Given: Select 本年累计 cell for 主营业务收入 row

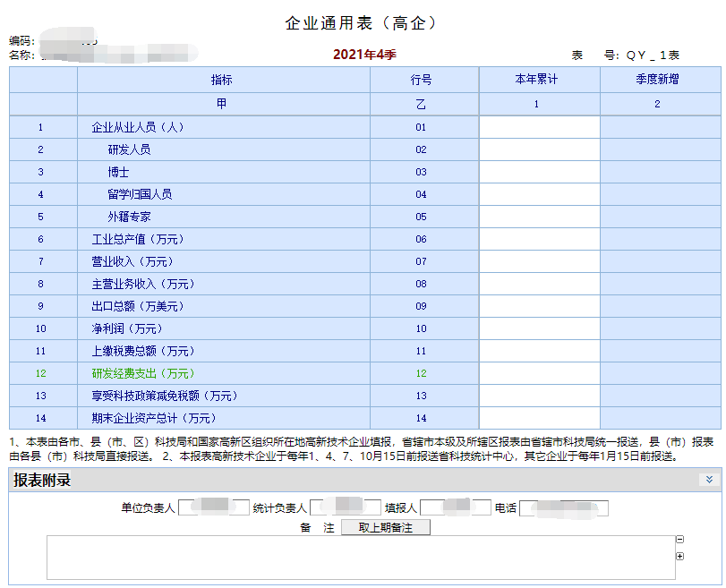Looking at the screenshot, I should pos(540,284).
